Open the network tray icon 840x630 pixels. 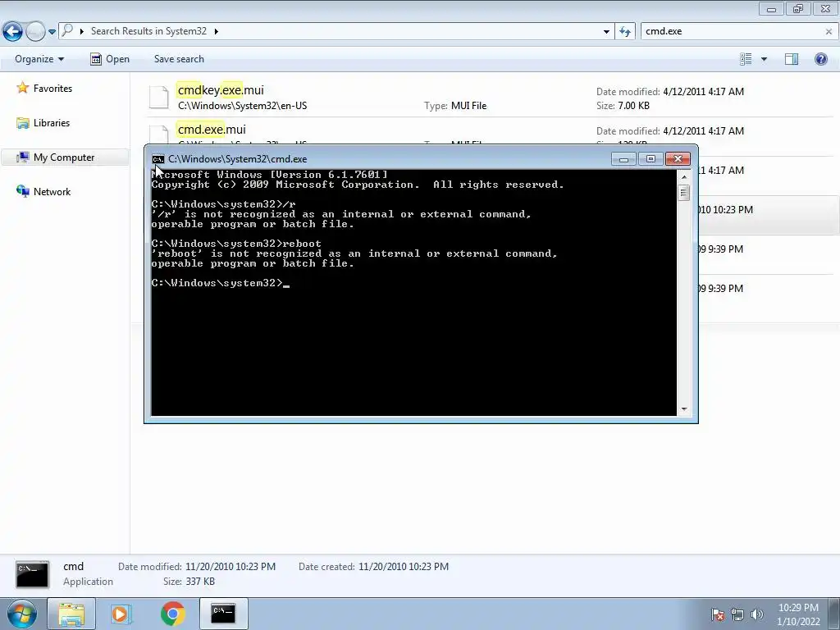737,614
